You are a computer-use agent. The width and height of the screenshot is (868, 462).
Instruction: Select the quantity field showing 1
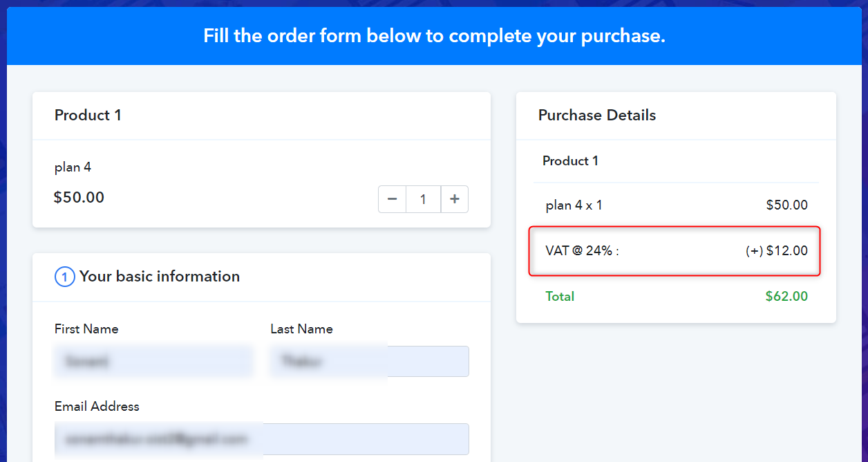tap(423, 199)
